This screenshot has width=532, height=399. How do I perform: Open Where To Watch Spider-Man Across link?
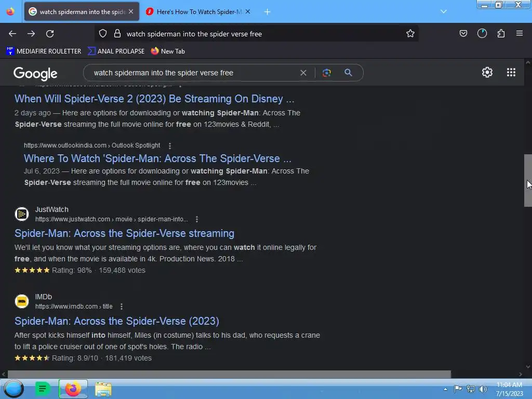(157, 158)
